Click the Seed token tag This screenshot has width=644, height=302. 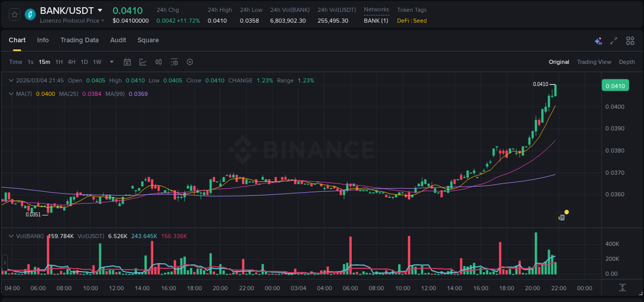pyautogui.click(x=419, y=21)
